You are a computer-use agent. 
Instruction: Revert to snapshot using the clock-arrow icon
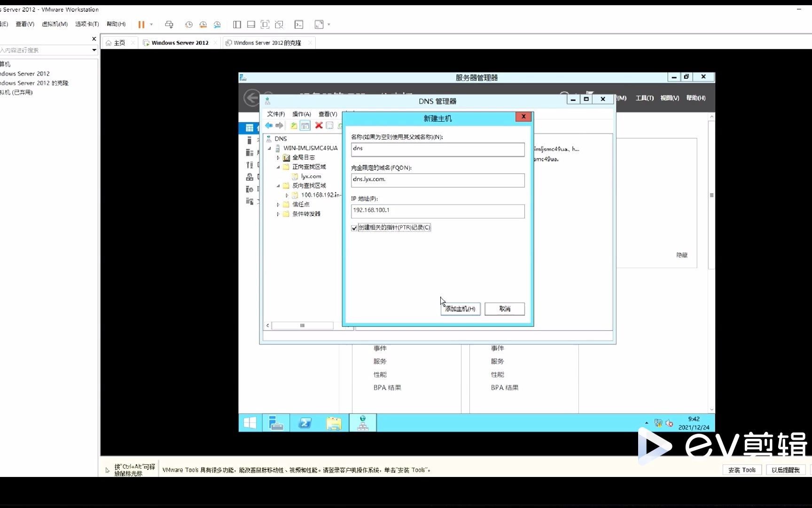click(203, 24)
